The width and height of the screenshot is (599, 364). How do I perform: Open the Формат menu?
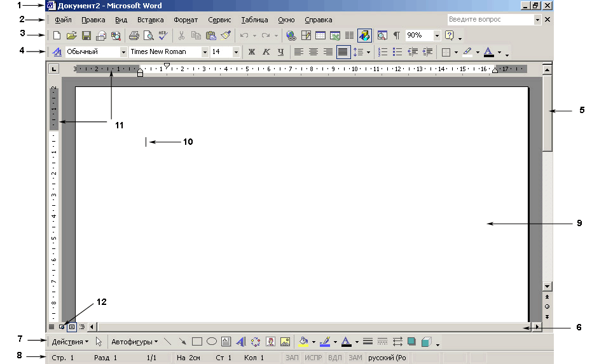point(186,20)
